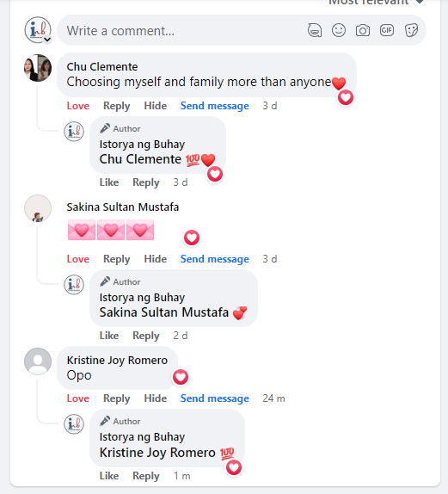Viewport: 448px width, 494px height.
Task: Hide Chu Clemente's comment
Action: 156,106
